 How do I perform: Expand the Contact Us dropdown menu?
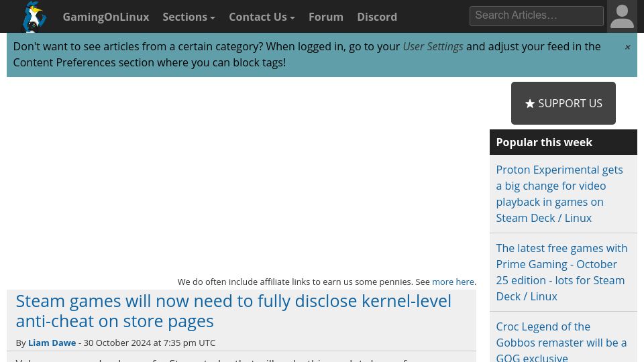[262, 17]
